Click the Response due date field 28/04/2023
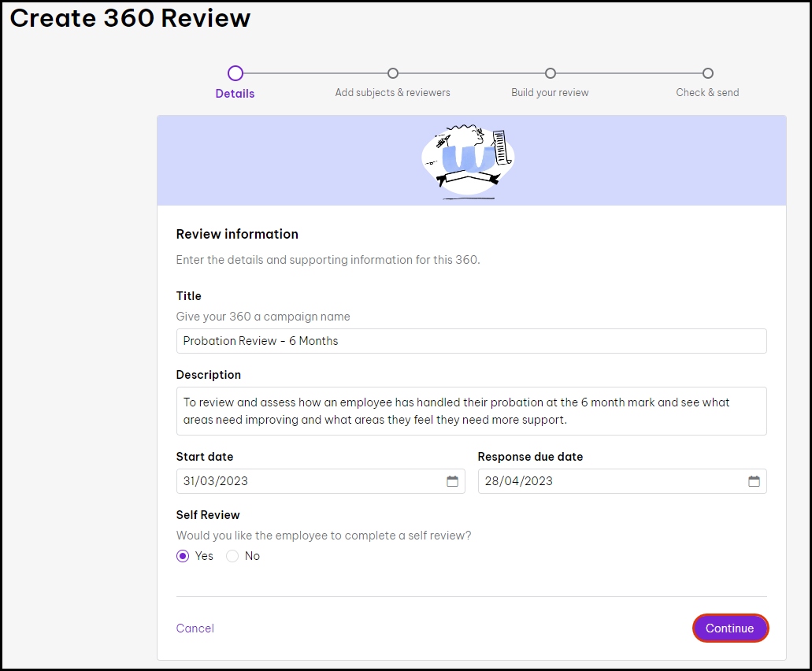Screen dimensions: 812x671 point(606,481)
